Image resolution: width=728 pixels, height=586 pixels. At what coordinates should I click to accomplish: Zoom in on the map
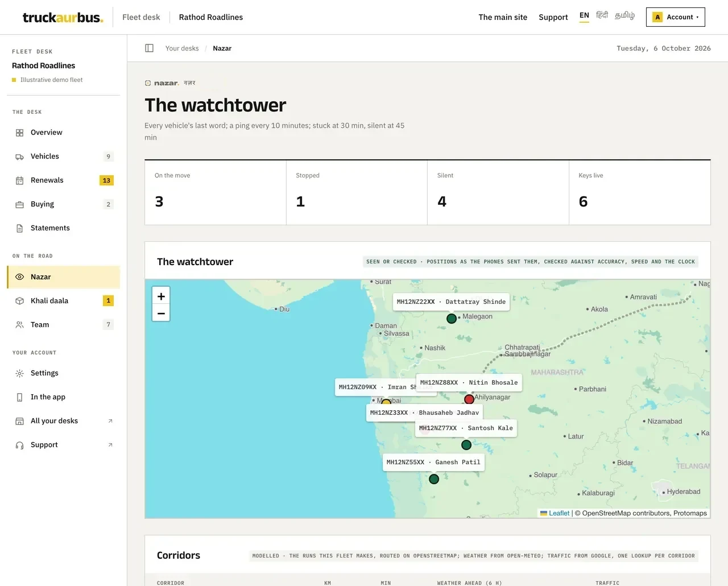[x=161, y=296]
